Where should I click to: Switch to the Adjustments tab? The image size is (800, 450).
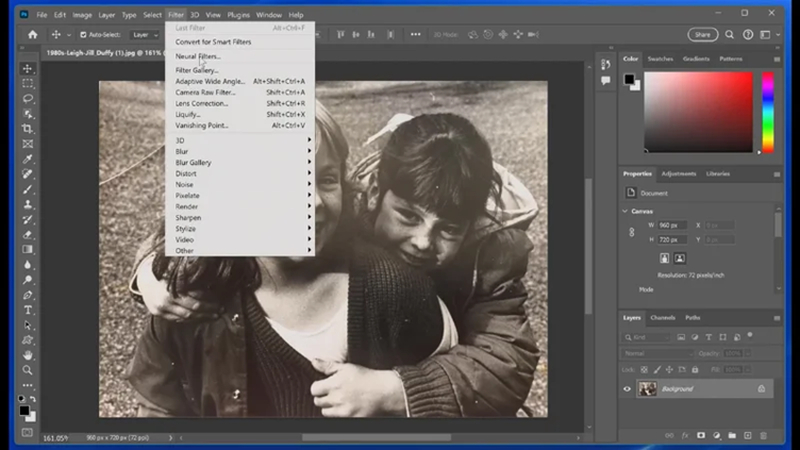[679, 174]
